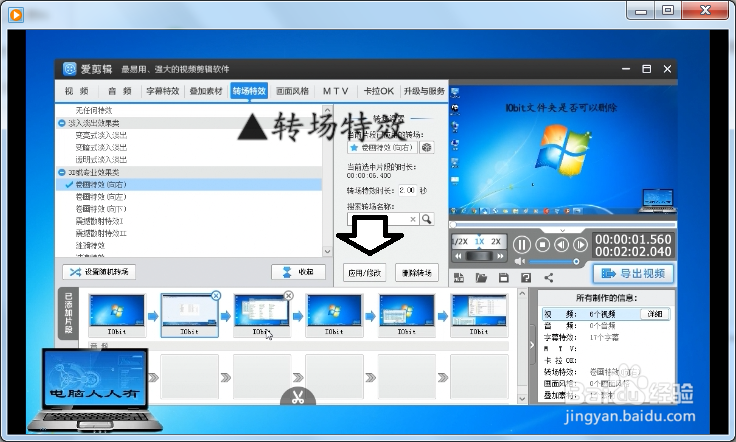Viewport: 736px width, 442px height.
Task: Clear the transition search field with its X
Action: [413, 219]
